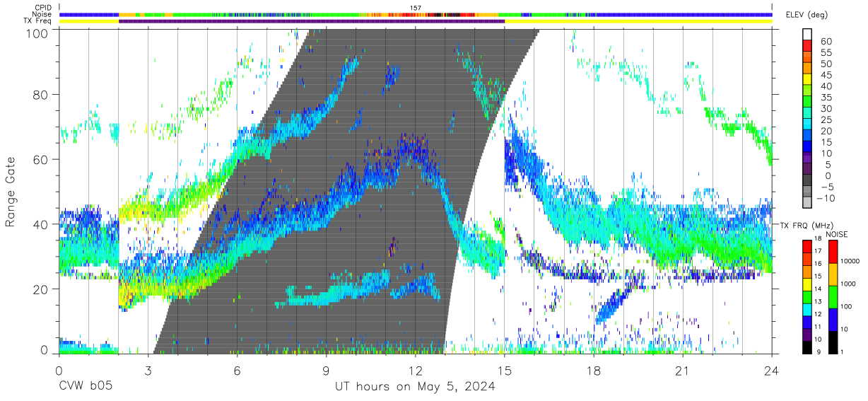Screen dimensions: 868x401
Task: Click elevation legend value 15
Action: pos(826,142)
